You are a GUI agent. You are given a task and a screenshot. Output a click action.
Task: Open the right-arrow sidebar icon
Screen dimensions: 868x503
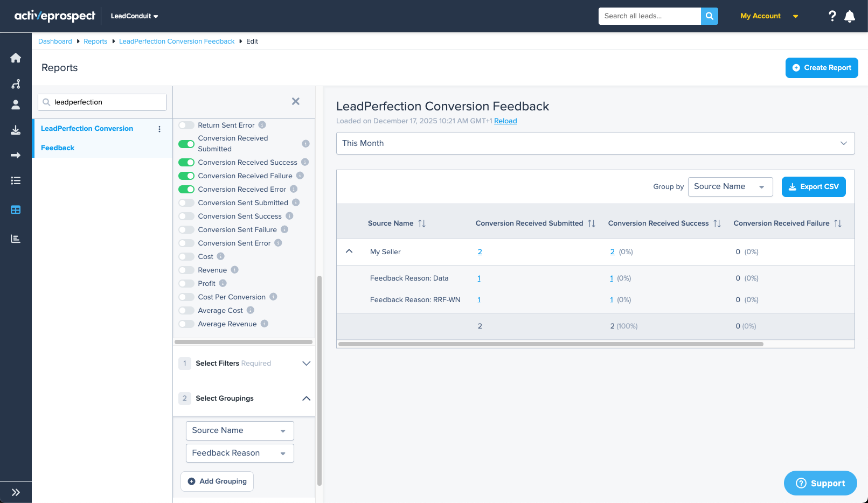(x=16, y=155)
